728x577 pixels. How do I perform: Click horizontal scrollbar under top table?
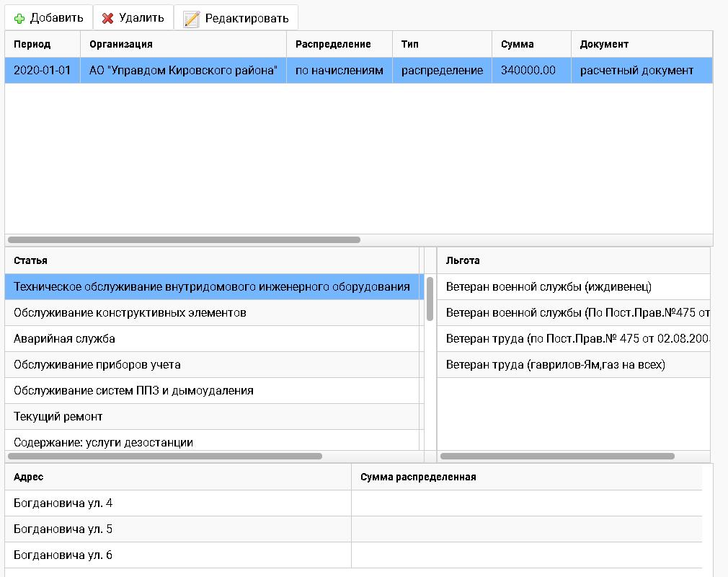click(x=184, y=239)
